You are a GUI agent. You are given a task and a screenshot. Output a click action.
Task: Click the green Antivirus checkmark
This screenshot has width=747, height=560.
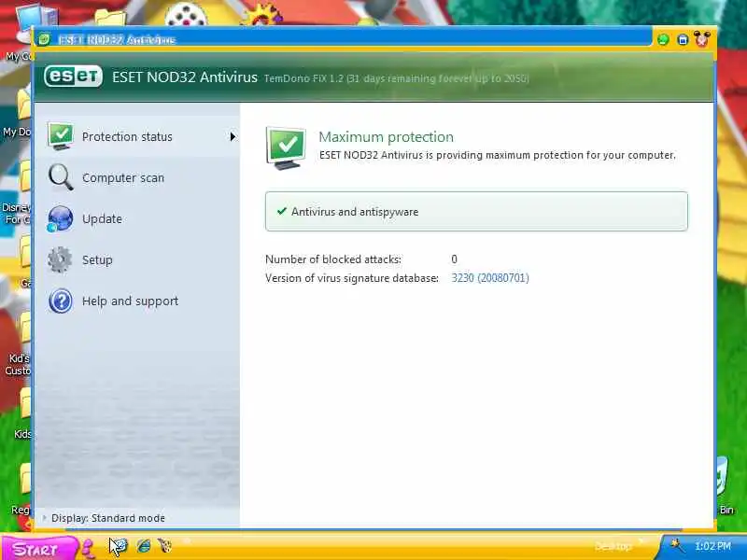pyautogui.click(x=282, y=211)
